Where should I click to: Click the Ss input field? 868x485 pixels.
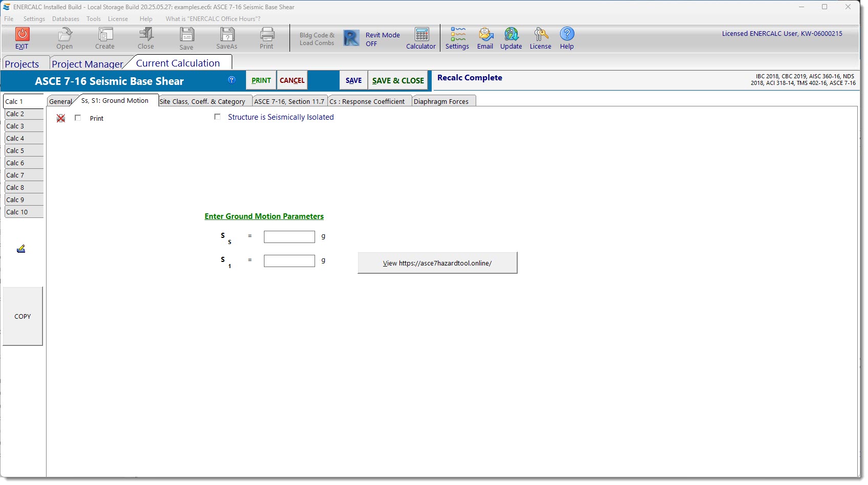pyautogui.click(x=289, y=237)
